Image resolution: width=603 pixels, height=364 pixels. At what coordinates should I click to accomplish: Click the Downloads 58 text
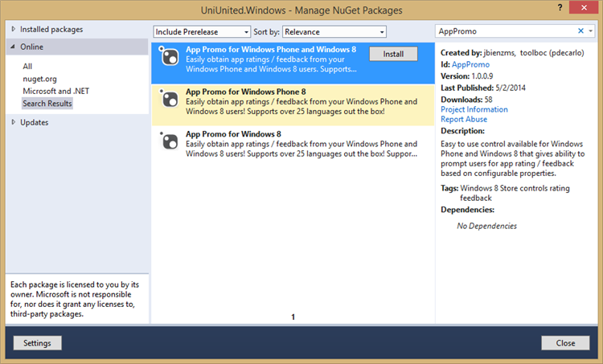(x=466, y=100)
